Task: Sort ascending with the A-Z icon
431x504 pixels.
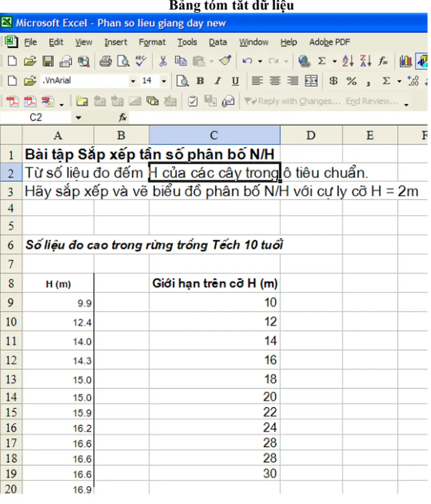Action: [348, 61]
